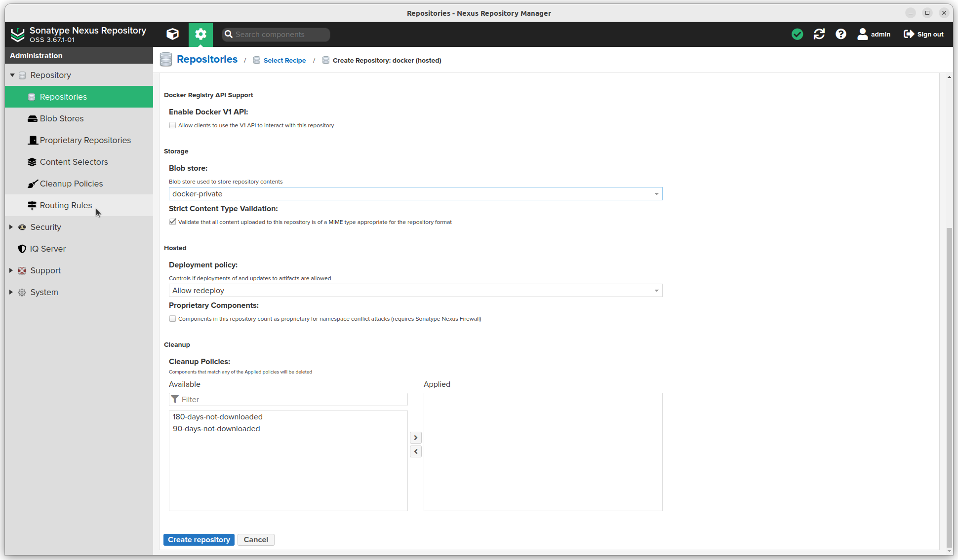Collapse the Repository tree section
The width and height of the screenshot is (958, 560).
[x=12, y=75]
